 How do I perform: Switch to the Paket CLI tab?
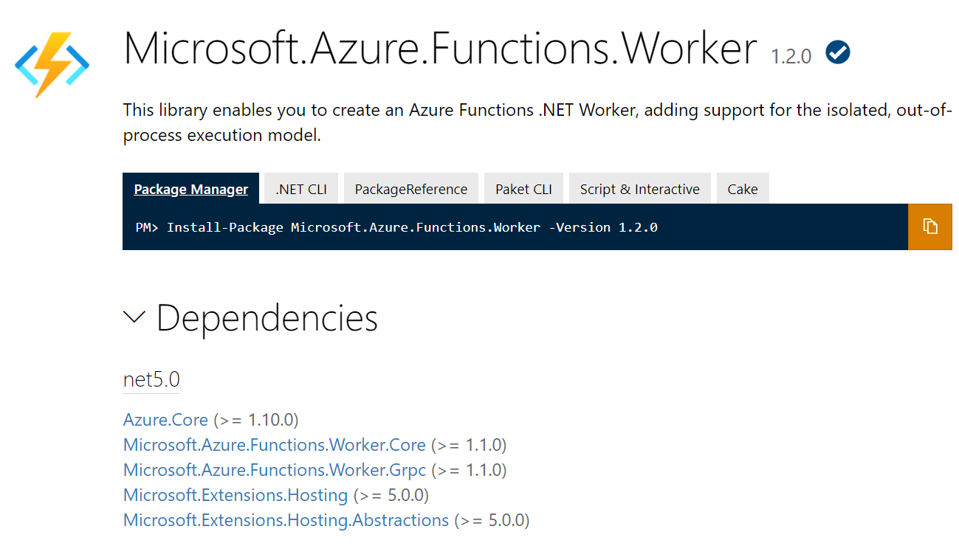pyautogui.click(x=523, y=189)
